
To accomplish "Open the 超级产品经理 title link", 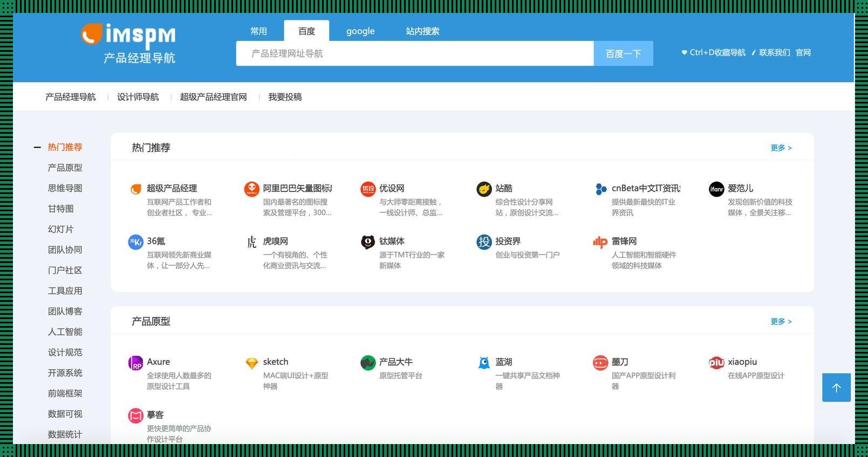I will (x=172, y=188).
